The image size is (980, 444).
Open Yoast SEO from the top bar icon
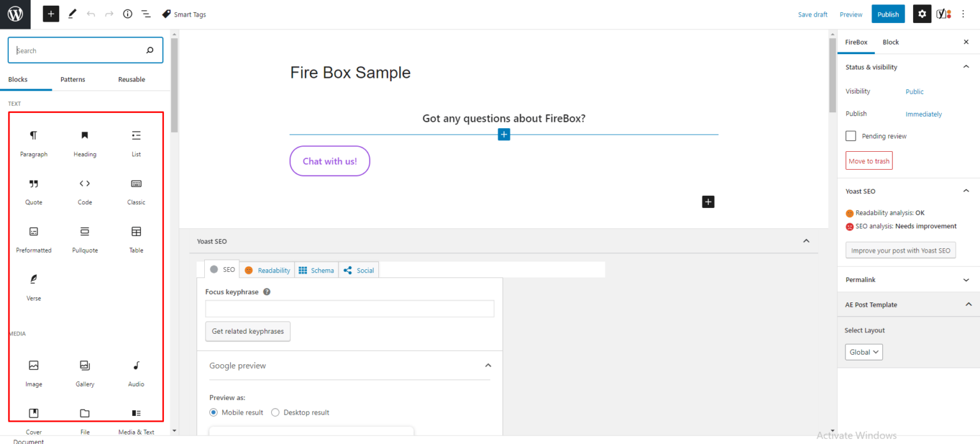pos(944,13)
